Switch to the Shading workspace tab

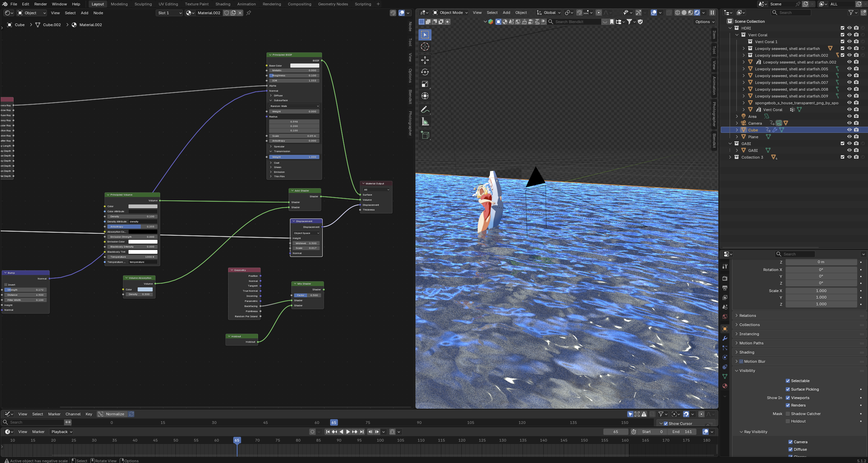(x=223, y=4)
